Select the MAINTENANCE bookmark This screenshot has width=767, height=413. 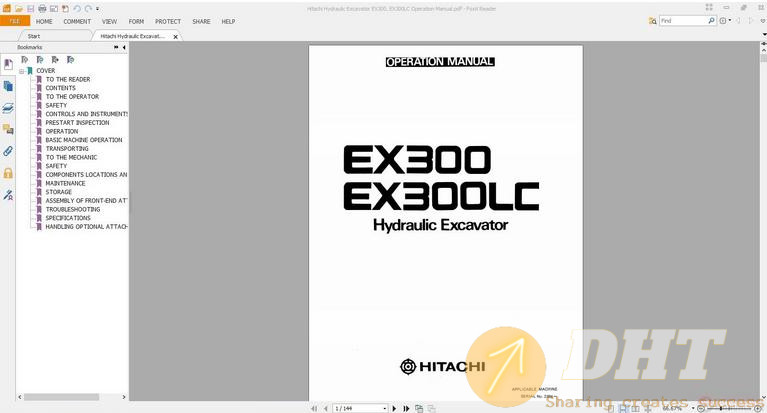tap(65, 184)
